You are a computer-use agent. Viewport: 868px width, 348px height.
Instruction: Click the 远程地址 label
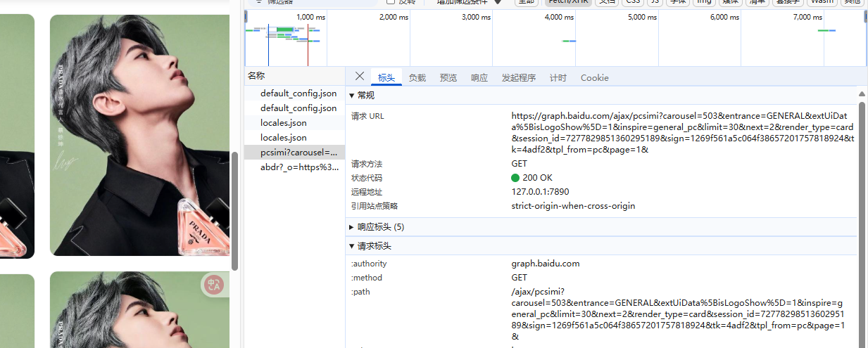pyautogui.click(x=367, y=192)
